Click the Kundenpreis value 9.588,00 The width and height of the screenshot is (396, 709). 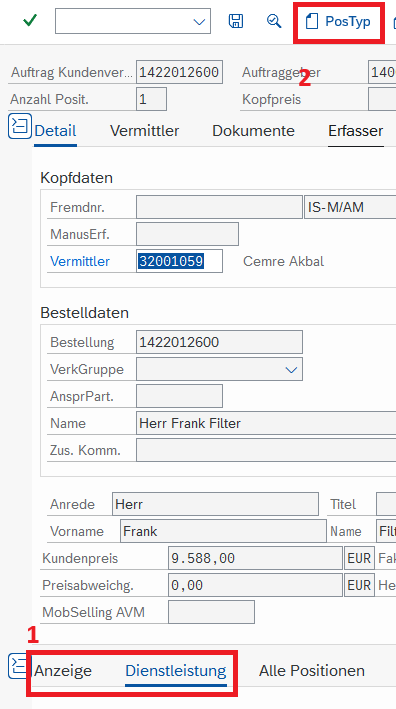(x=255, y=558)
